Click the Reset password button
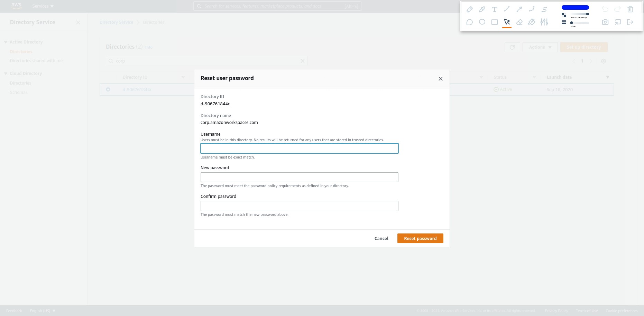 point(420,238)
